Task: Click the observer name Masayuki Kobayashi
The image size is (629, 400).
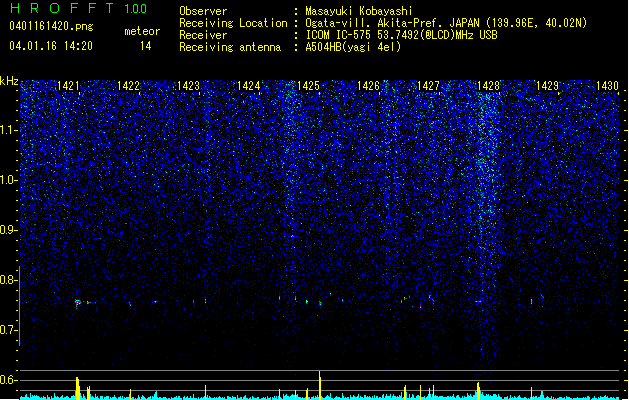Action: [359, 11]
